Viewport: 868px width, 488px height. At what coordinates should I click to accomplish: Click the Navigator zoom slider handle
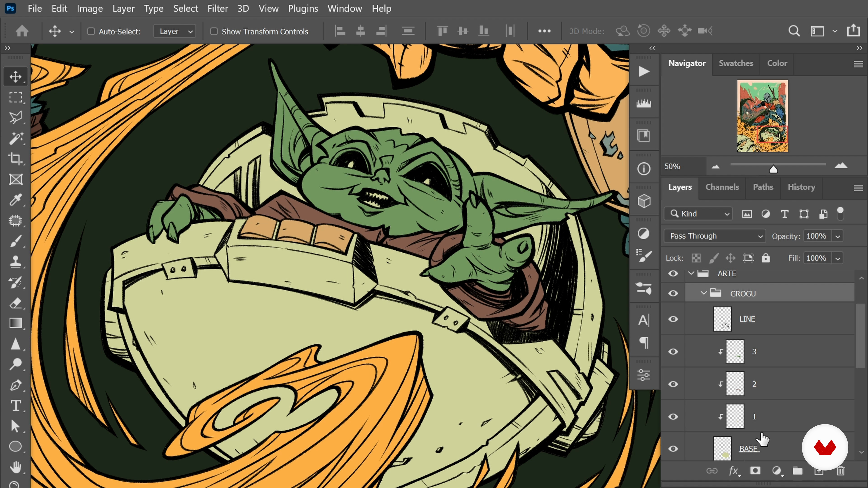(773, 169)
